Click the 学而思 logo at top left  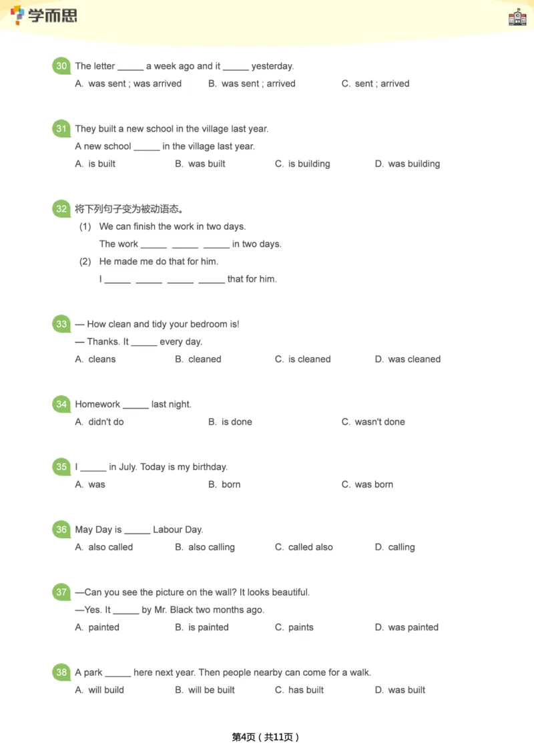[x=44, y=15]
